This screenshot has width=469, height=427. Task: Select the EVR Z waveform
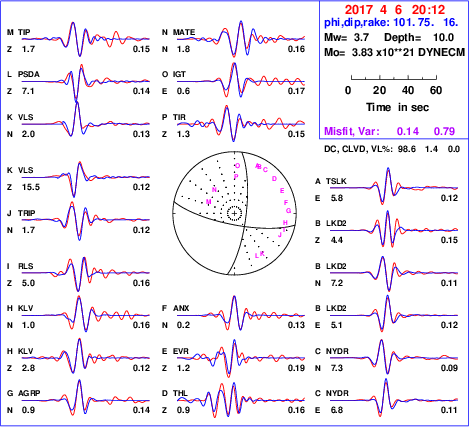tap(241, 358)
